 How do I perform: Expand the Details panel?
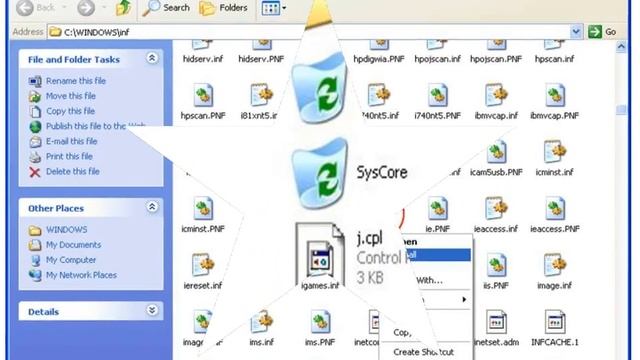[152, 311]
